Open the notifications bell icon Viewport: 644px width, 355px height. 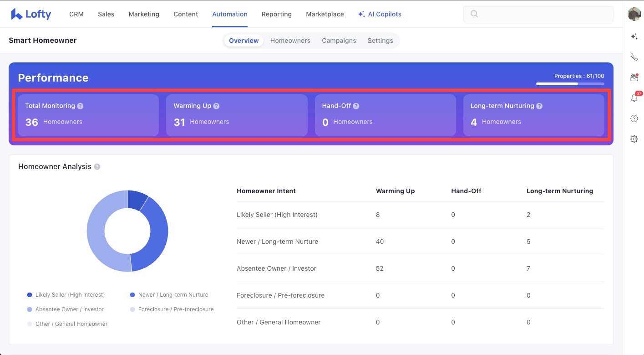634,98
